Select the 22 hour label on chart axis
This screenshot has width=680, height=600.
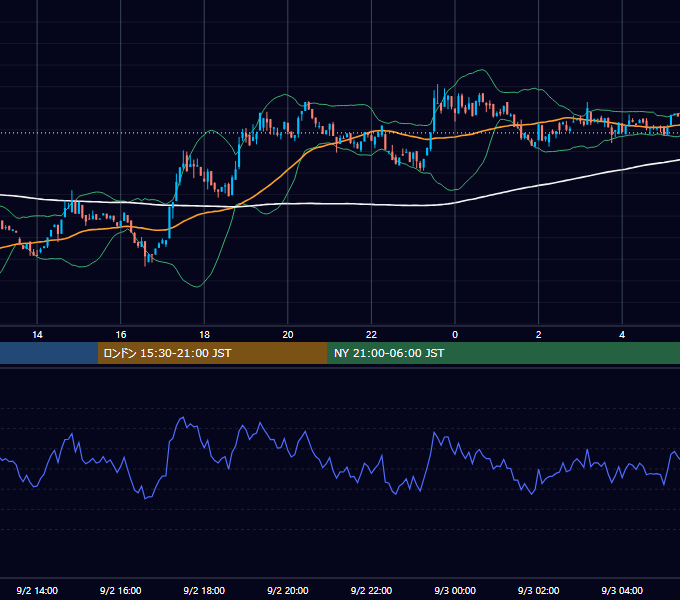click(371, 335)
